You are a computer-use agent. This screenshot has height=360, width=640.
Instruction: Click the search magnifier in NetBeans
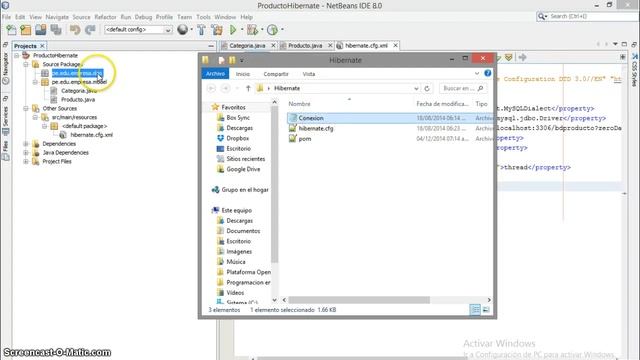(x=542, y=16)
